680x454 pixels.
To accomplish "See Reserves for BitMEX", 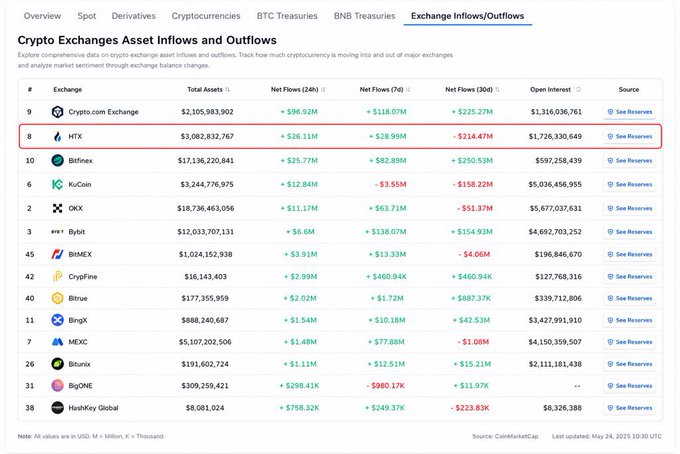I will pyautogui.click(x=629, y=255).
